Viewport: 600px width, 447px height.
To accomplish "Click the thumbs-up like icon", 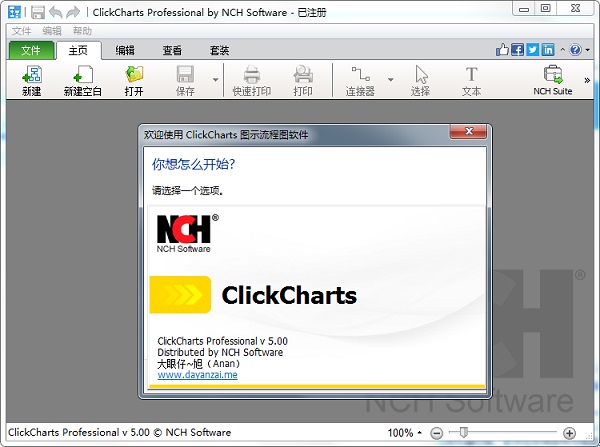I will tap(502, 50).
